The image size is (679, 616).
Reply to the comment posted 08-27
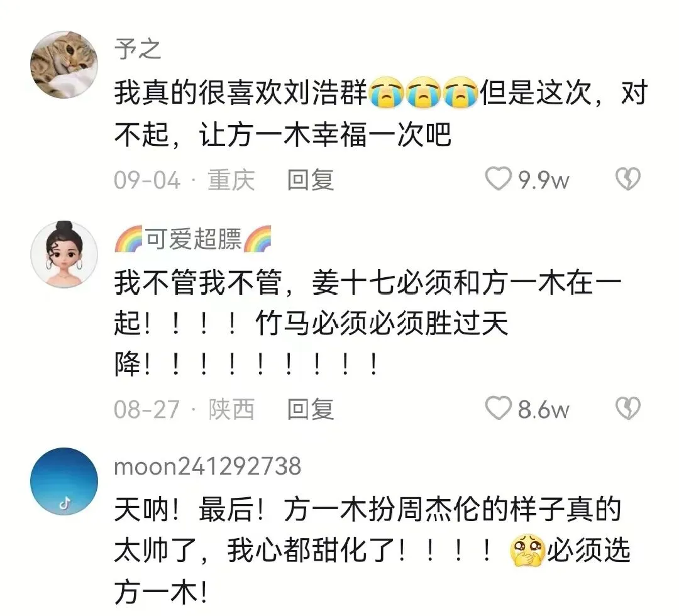pos(311,409)
